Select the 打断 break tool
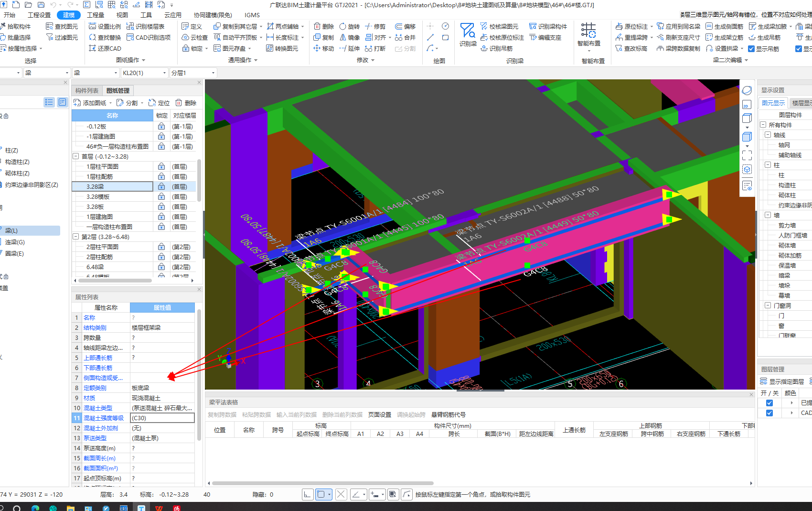The width and height of the screenshot is (812, 511). pos(375,48)
